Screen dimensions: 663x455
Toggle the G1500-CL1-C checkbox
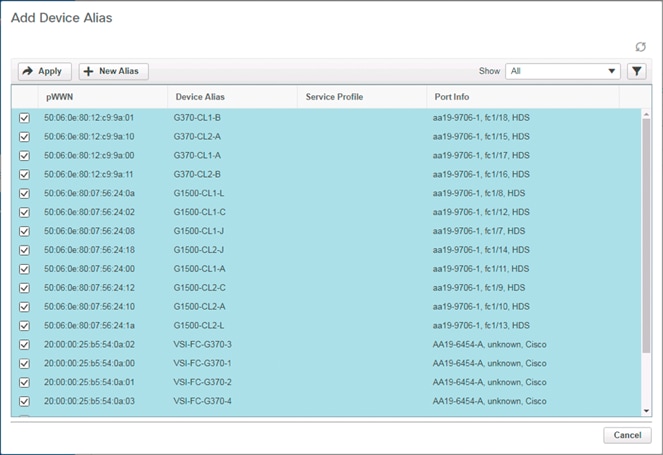tap(25, 212)
